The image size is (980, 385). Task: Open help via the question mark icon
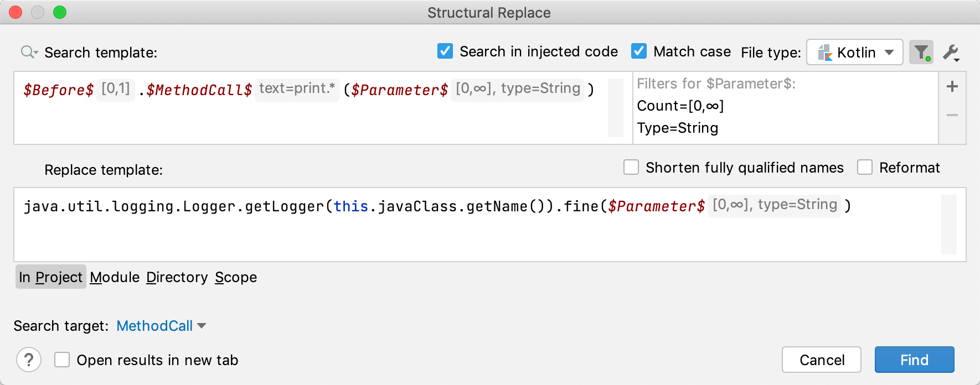[29, 360]
